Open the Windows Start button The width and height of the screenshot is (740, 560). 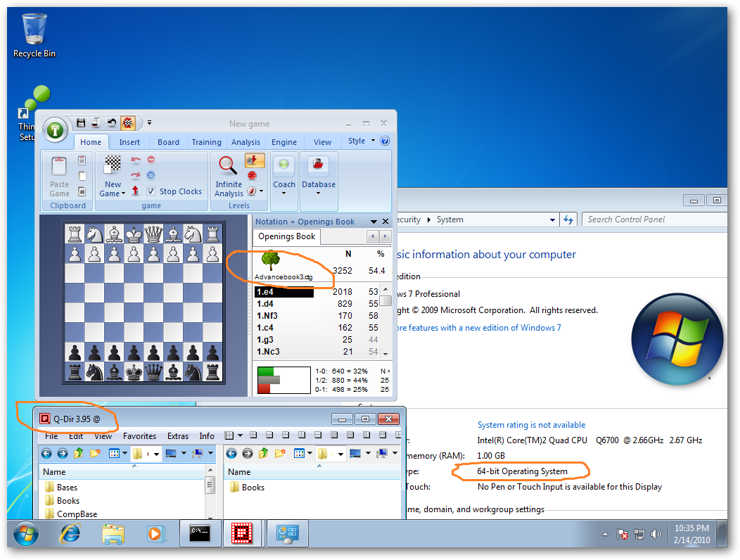click(x=25, y=533)
